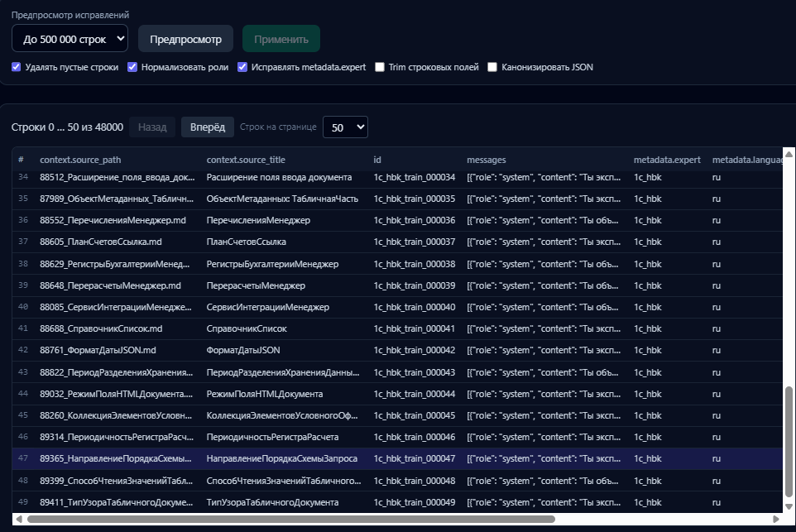The height and width of the screenshot is (532, 796).
Task: Click the ТипУзораТабличногоДокумента title cell
Action: click(x=272, y=502)
